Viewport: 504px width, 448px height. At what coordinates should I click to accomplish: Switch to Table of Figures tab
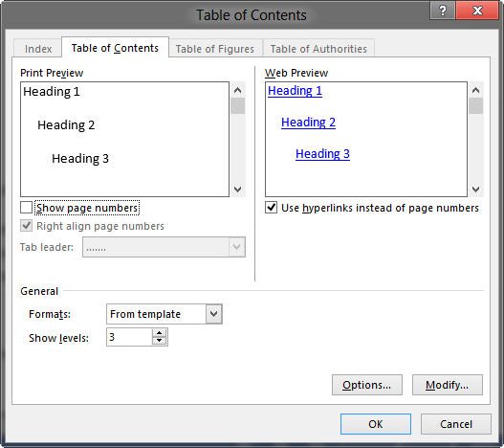(x=215, y=49)
